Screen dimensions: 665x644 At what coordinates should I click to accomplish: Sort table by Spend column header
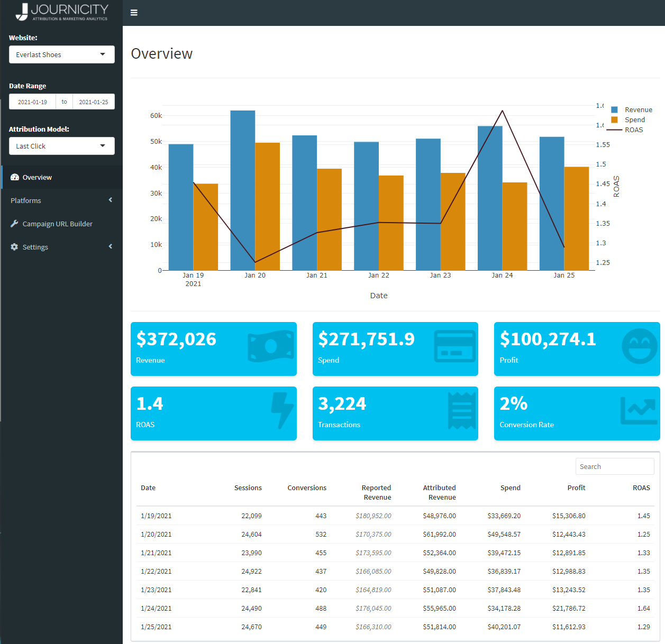[511, 488]
